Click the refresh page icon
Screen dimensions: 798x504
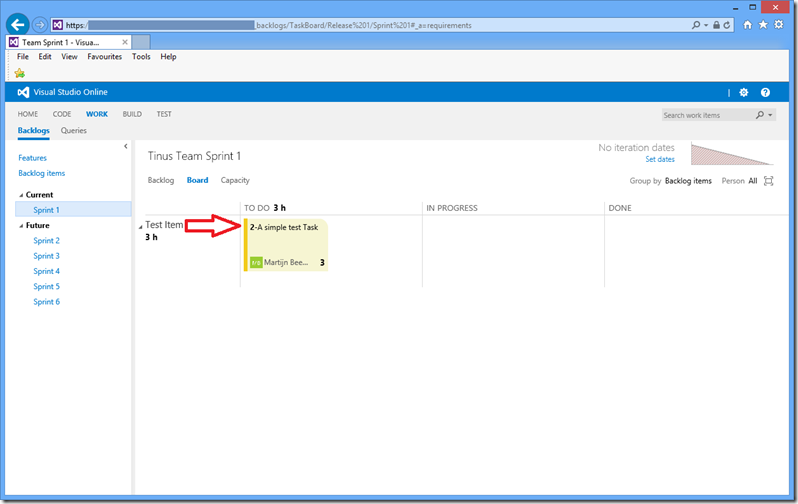point(727,25)
